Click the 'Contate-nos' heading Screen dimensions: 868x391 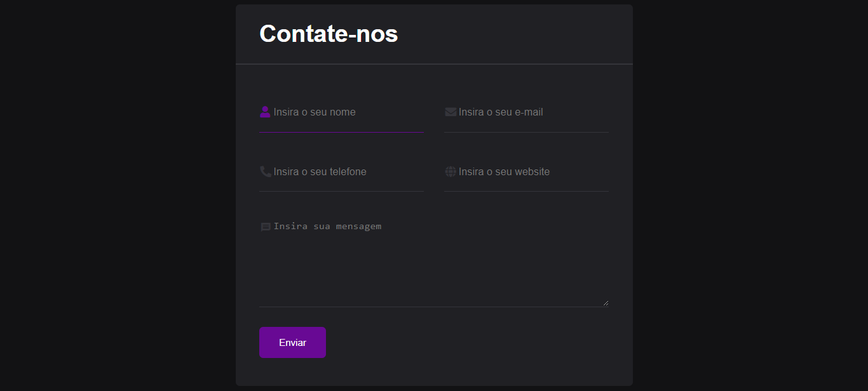328,34
